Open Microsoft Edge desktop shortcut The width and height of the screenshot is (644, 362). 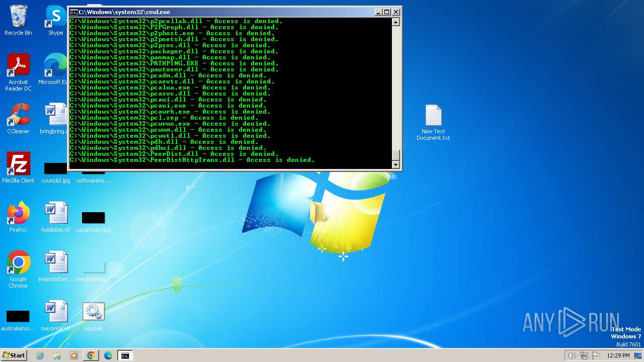click(53, 69)
